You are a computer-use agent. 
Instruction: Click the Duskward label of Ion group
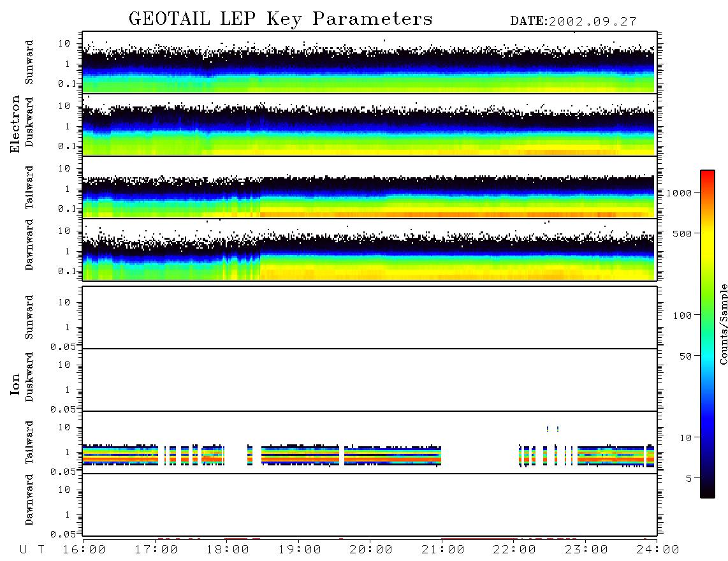(29, 377)
